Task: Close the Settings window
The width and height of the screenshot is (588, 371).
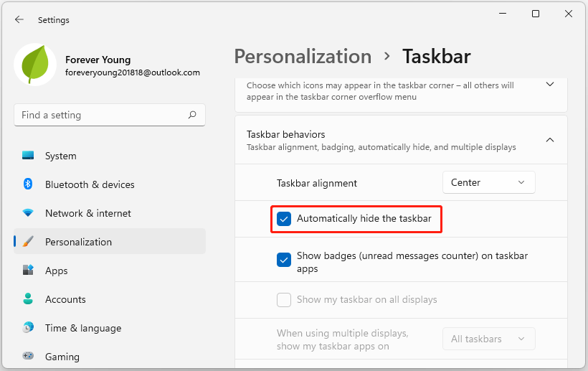Action: (569, 14)
